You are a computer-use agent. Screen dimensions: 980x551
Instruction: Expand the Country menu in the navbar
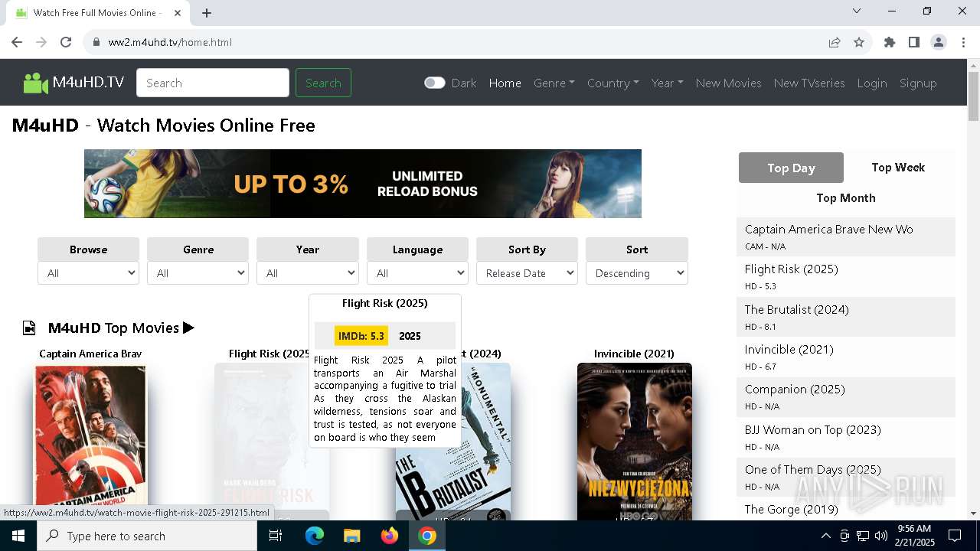pos(613,83)
